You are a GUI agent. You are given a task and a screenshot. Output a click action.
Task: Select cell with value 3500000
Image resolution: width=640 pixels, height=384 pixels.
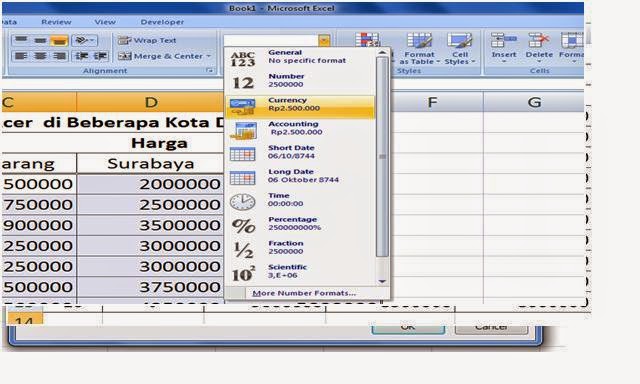click(x=151, y=225)
